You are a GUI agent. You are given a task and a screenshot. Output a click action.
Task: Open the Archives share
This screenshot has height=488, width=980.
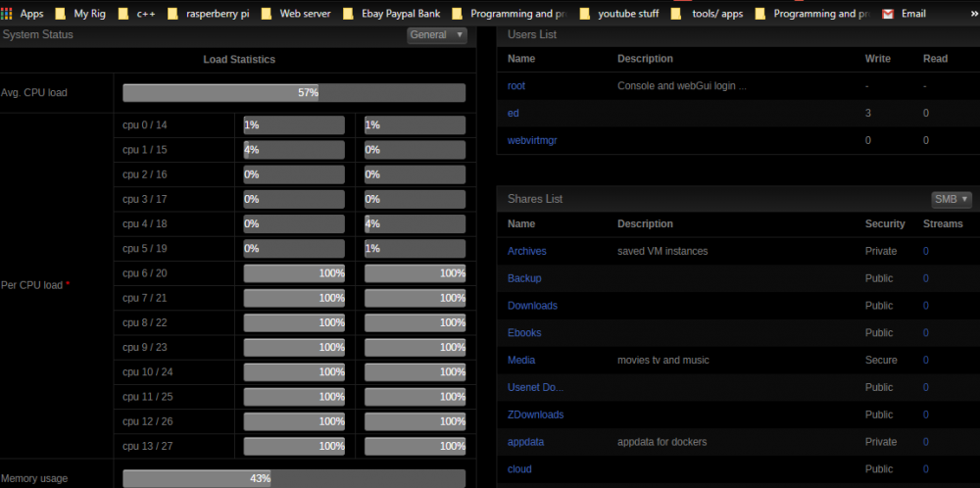527,251
